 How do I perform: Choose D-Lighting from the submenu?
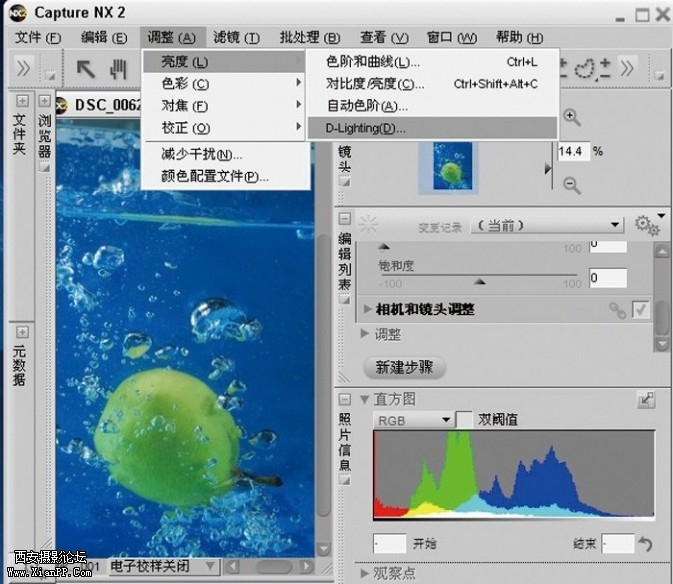[365, 128]
